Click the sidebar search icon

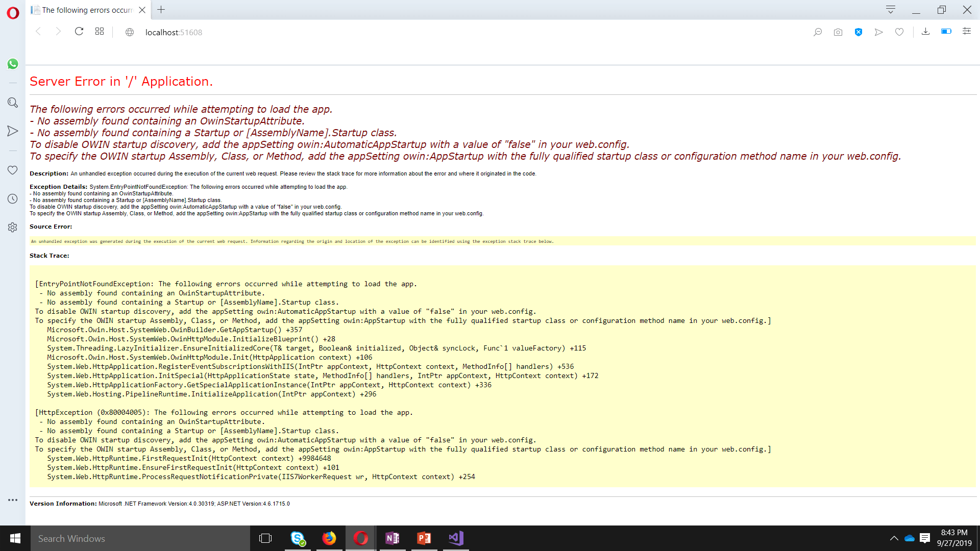pos(13,103)
